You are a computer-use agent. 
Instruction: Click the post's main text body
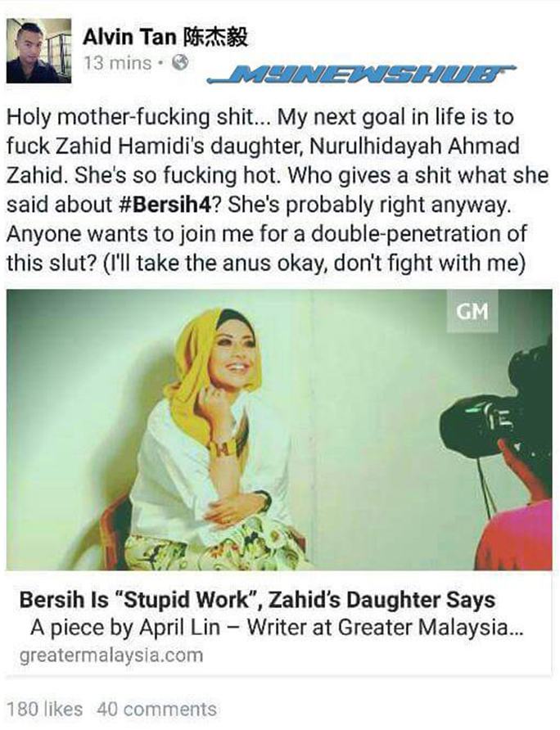(x=278, y=190)
